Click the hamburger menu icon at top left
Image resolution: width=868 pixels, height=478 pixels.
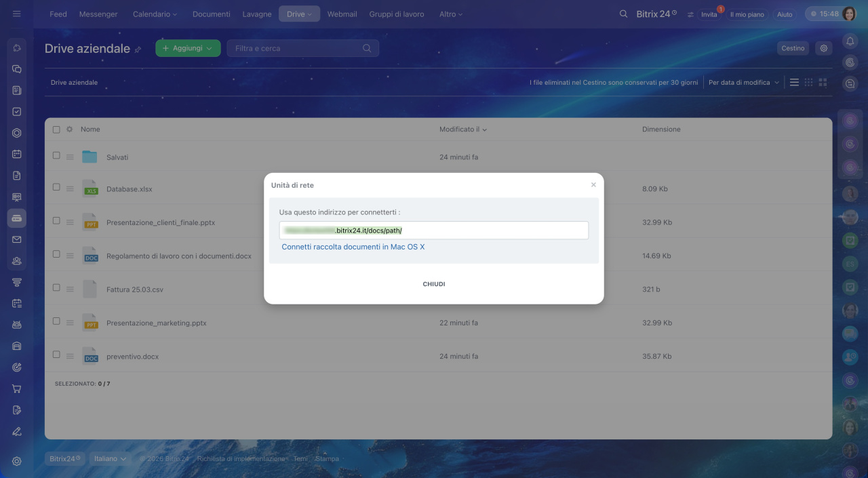[x=17, y=14]
